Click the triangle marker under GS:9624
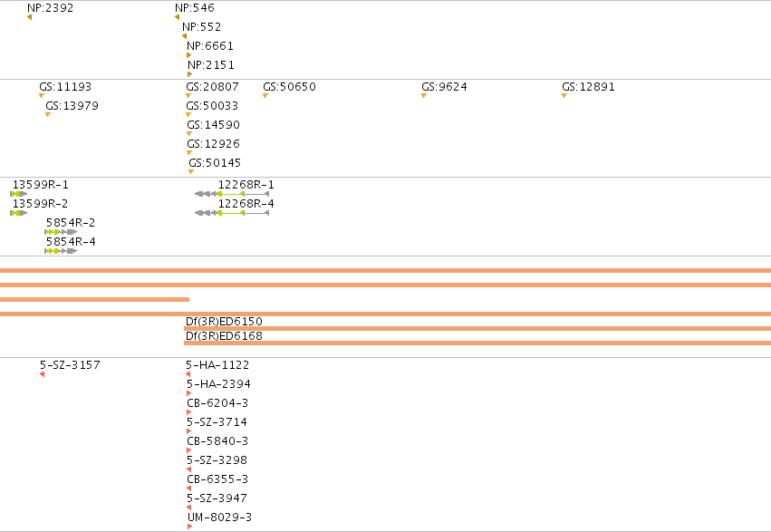Viewport: 771px width, 532px height. pos(424,96)
